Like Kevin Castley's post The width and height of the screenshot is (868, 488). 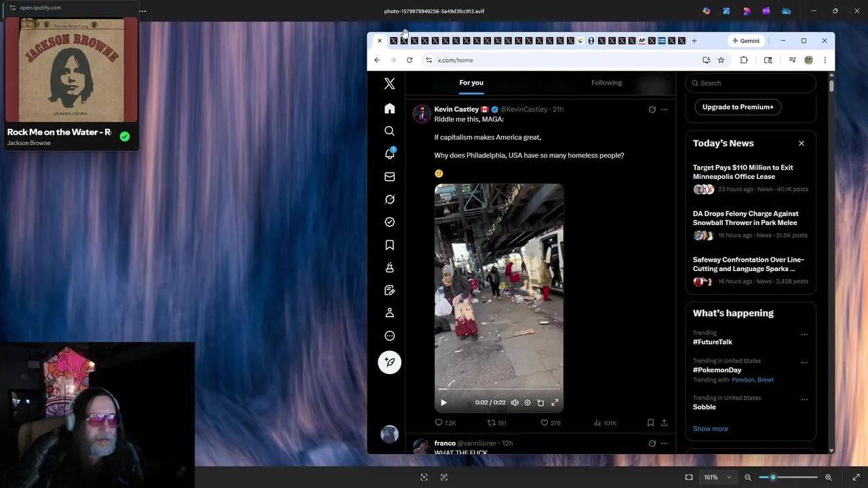tap(550, 423)
